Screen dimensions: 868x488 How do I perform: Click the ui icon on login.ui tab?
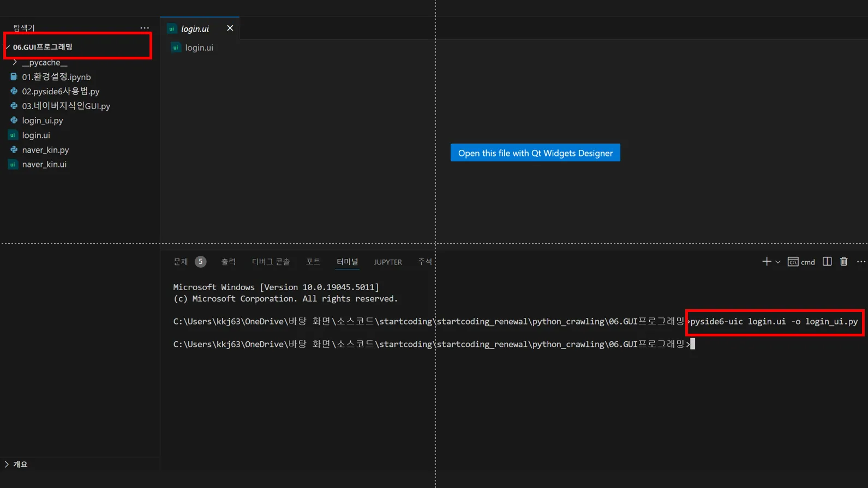[172, 28]
